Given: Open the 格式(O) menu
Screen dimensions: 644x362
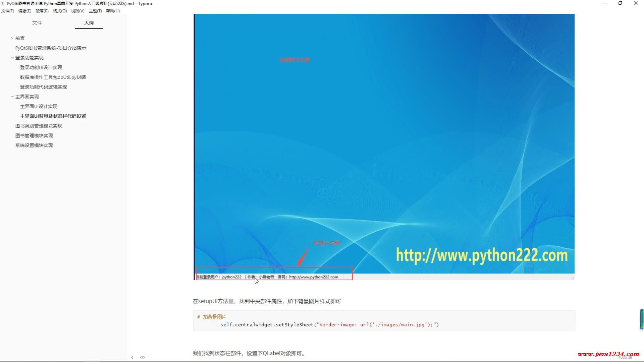Looking at the screenshot, I should pos(60,11).
